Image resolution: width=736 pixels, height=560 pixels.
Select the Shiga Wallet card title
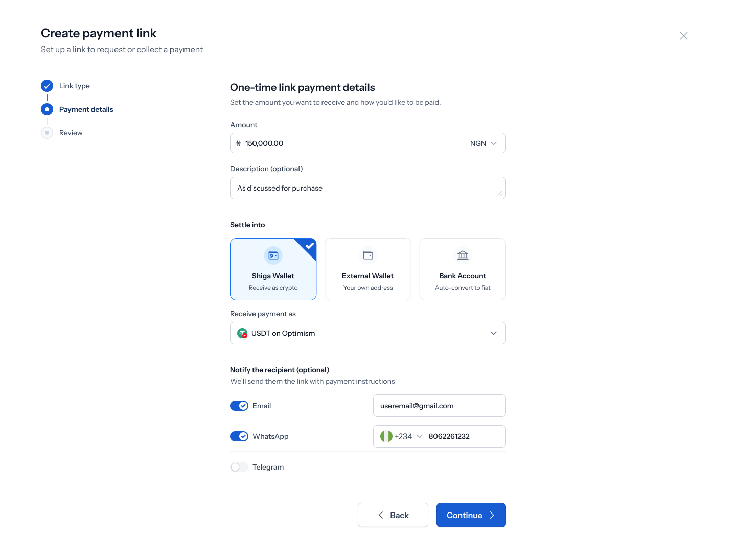pyautogui.click(x=273, y=276)
